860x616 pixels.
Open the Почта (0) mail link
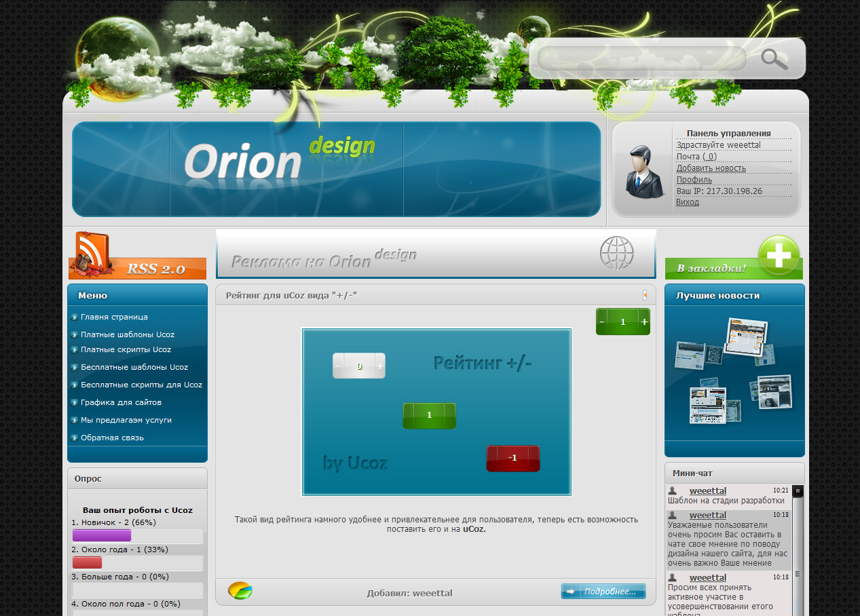pos(696,157)
